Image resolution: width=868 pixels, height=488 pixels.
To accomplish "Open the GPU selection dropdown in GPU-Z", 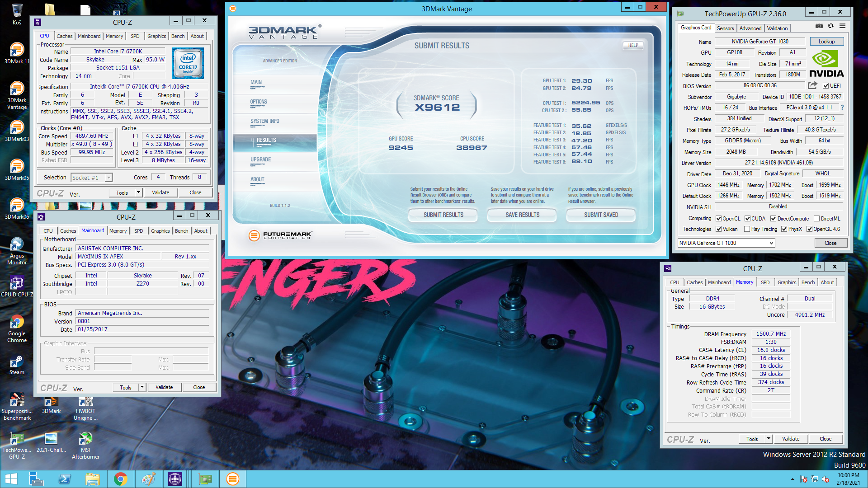I will coord(726,243).
